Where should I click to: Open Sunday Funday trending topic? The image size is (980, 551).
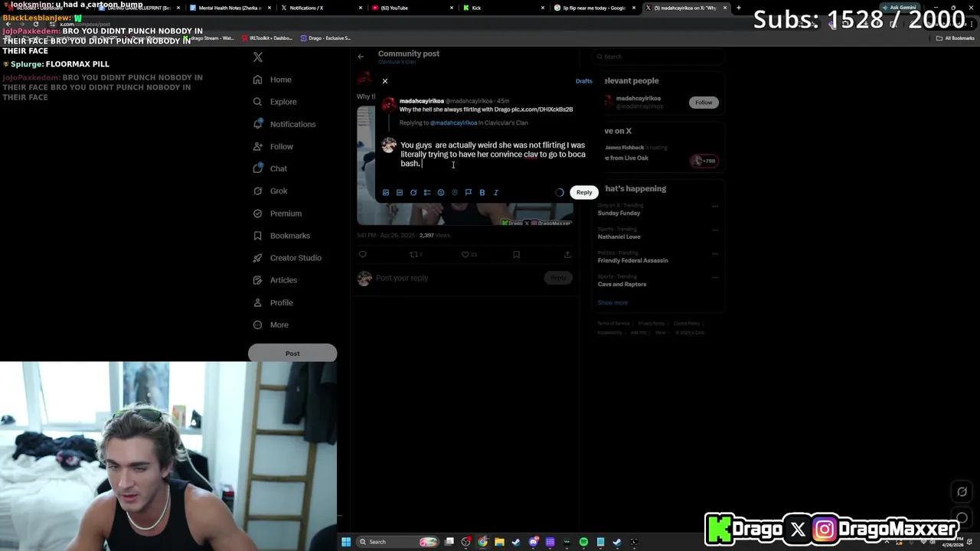coord(619,214)
